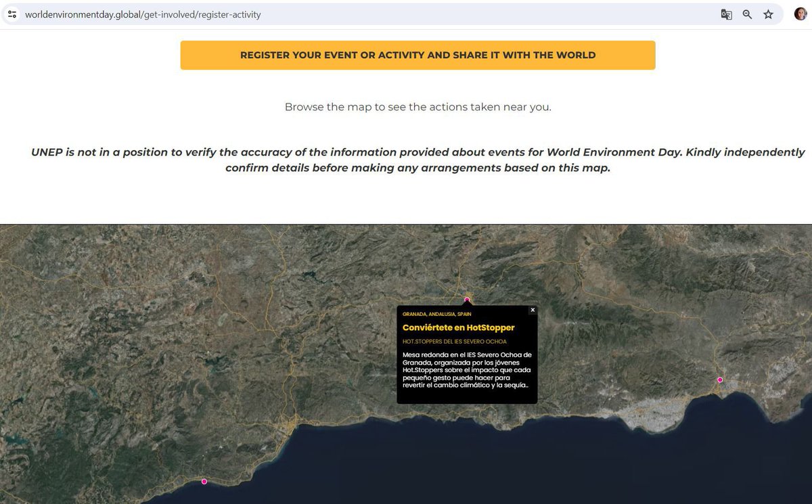This screenshot has width=812, height=504.
Task: Click Register Your Event or Activity button
Action: pos(418,55)
